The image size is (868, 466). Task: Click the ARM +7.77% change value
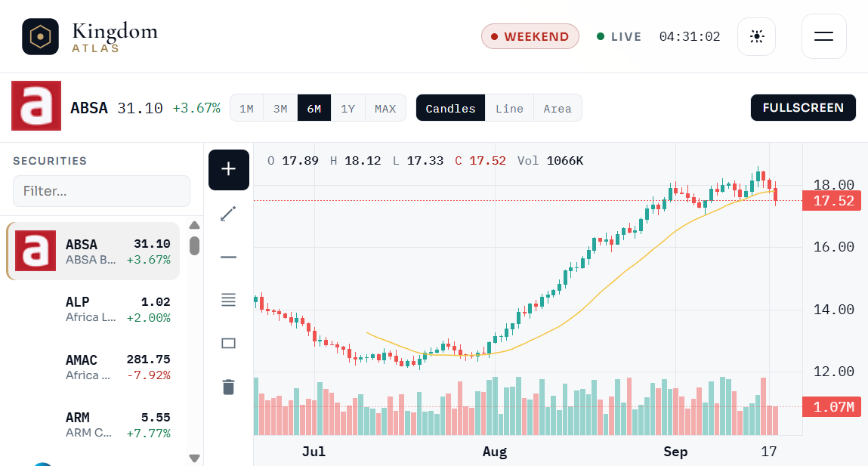tap(148, 434)
